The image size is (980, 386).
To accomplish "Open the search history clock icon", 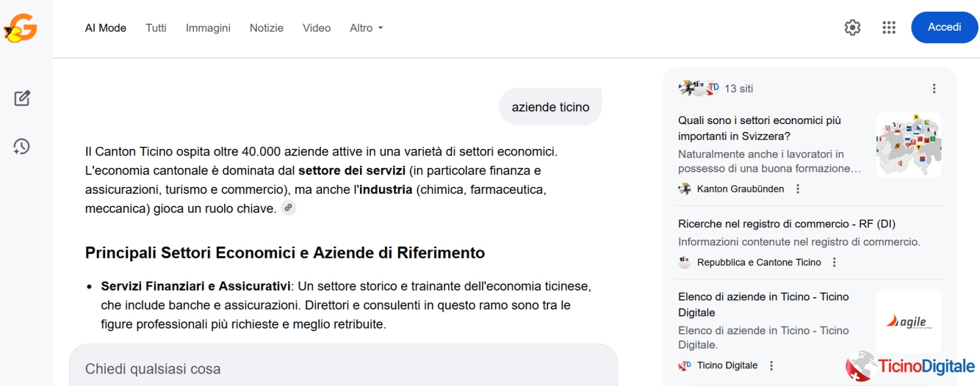I will 22,146.
